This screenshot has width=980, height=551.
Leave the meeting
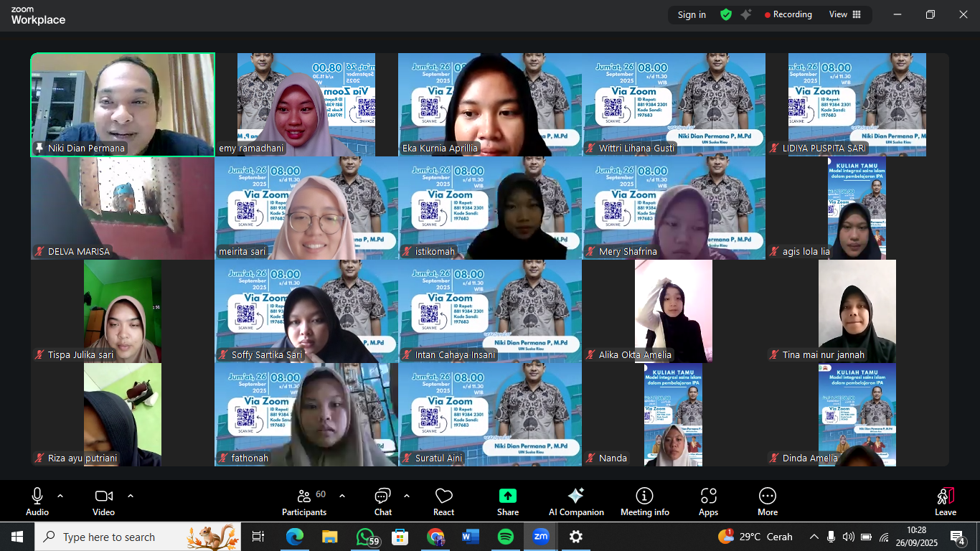pos(945,500)
